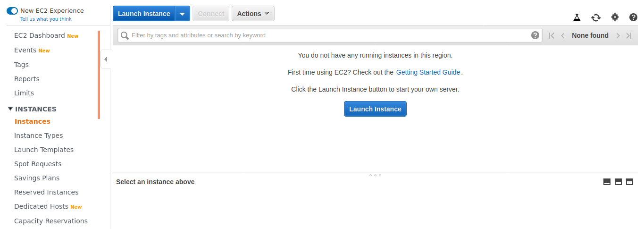
Task: Open the Getting Started Guide link
Action: point(428,72)
